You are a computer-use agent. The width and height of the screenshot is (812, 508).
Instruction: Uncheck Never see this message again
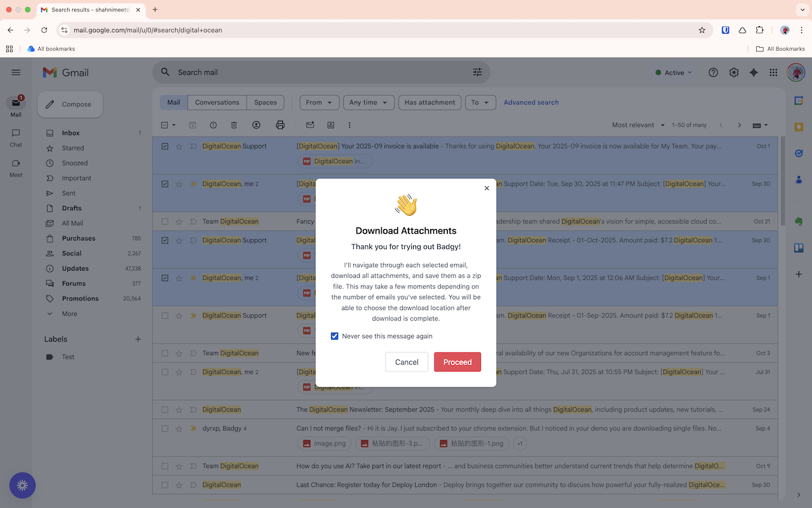pyautogui.click(x=334, y=336)
